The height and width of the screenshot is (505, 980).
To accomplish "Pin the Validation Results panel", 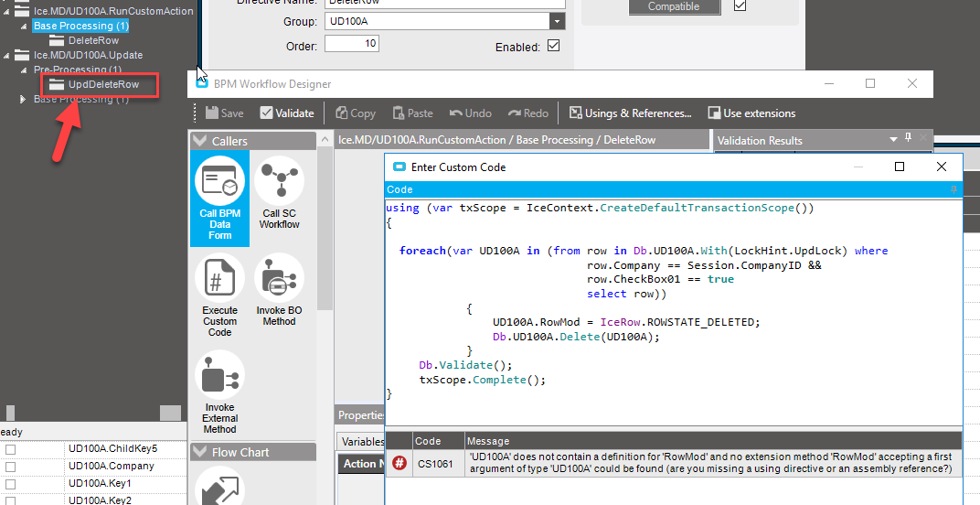I will [x=908, y=139].
